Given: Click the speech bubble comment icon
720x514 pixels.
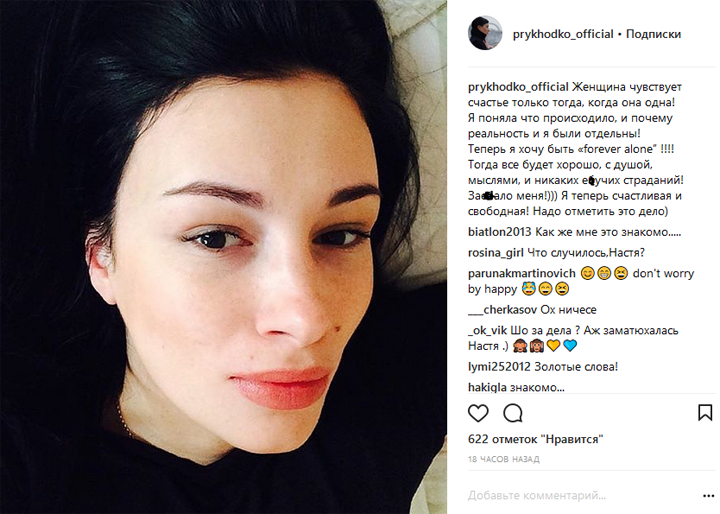Looking at the screenshot, I should [513, 413].
